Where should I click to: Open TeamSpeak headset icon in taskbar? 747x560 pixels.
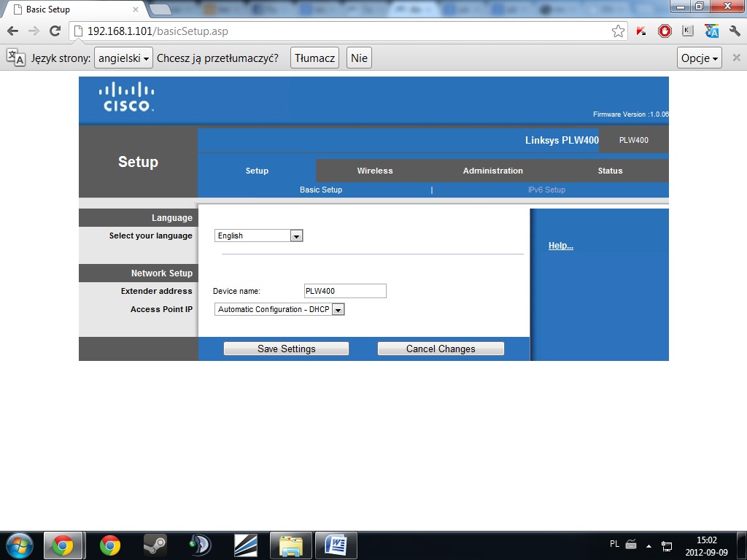[x=201, y=545]
